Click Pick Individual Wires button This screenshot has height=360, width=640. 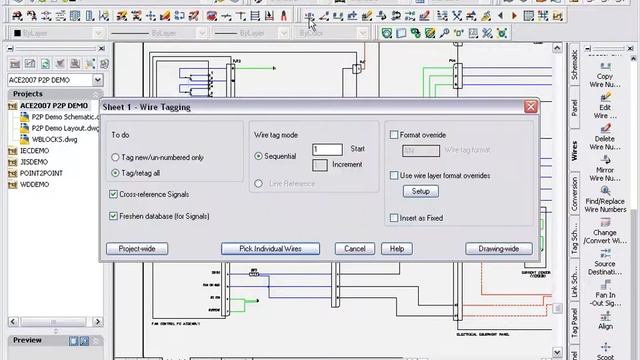271,249
